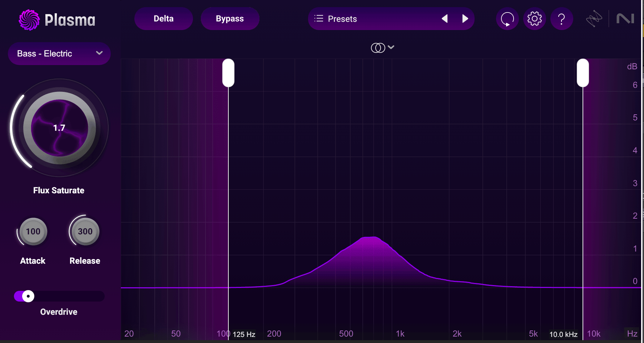644x343 pixels.
Task: Click the Plasma swirl logo icon
Action: (29, 20)
